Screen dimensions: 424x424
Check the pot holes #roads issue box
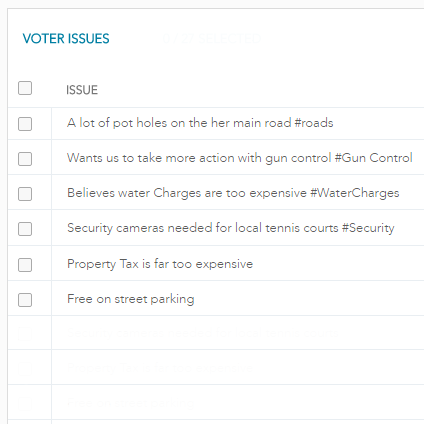point(25,124)
